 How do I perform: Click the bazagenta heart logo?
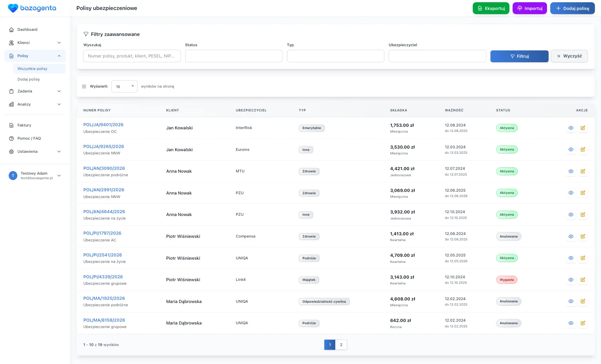[x=13, y=8]
